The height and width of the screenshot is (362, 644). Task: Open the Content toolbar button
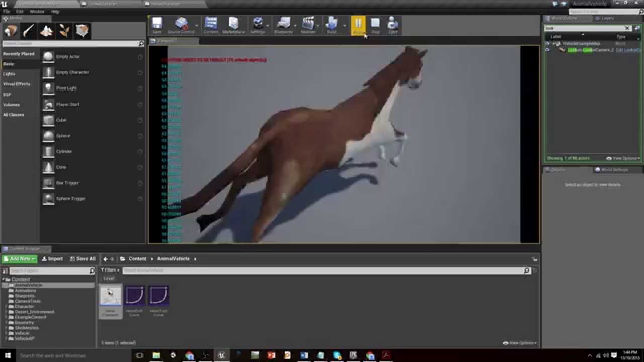tap(211, 25)
